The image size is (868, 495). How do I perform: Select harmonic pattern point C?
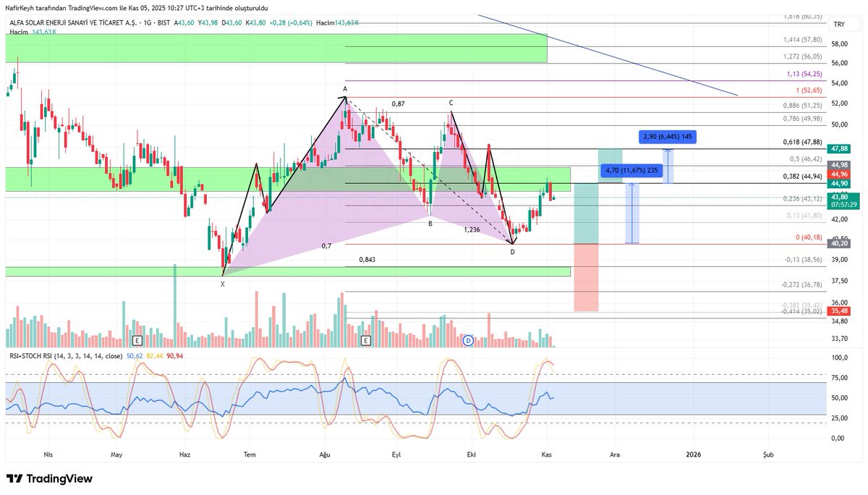pos(451,103)
